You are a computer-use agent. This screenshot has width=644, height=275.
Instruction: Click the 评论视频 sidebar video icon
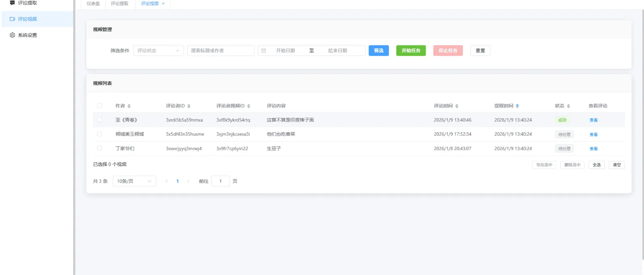[x=12, y=19]
